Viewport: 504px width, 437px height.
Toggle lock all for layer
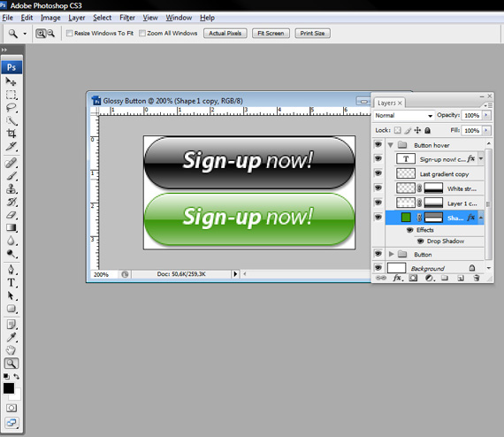tap(427, 130)
